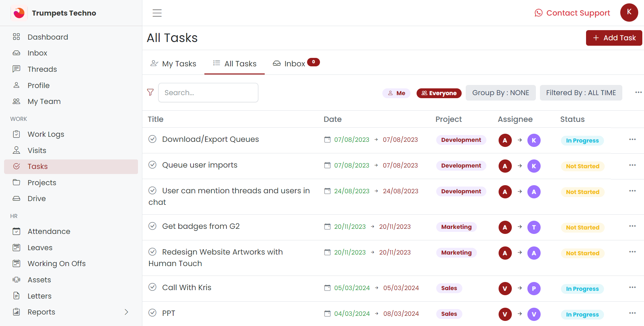The image size is (644, 326).
Task: Open the toolbar more options ellipsis
Action: [638, 92]
